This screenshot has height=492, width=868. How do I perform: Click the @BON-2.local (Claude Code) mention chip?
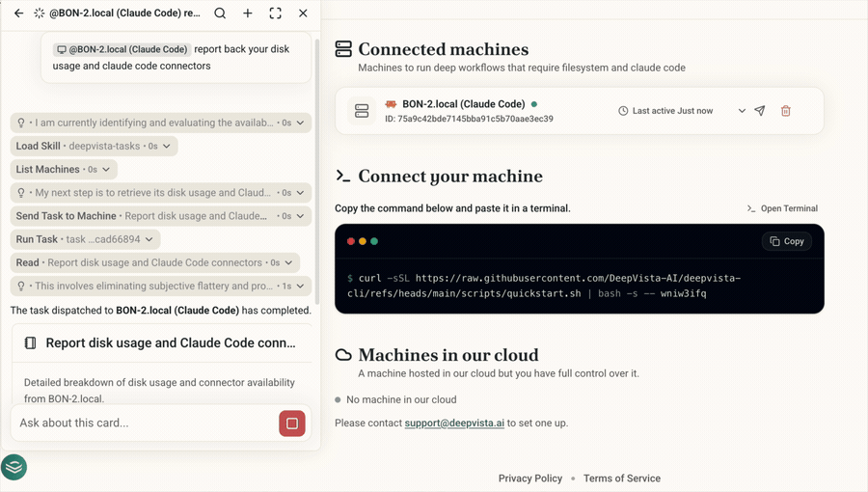click(x=122, y=49)
